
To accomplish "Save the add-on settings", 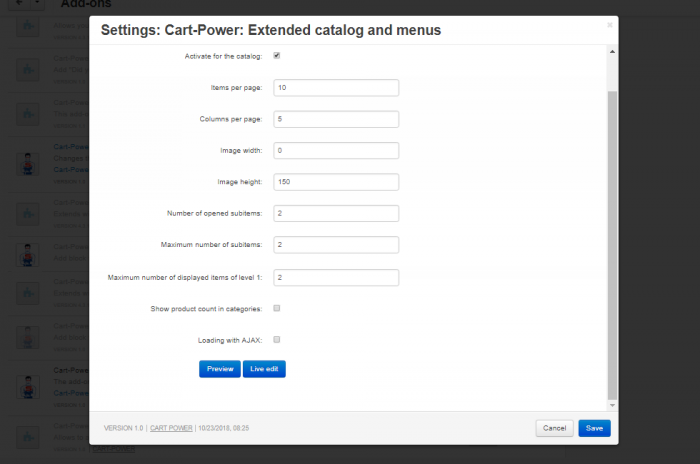I will point(594,428).
